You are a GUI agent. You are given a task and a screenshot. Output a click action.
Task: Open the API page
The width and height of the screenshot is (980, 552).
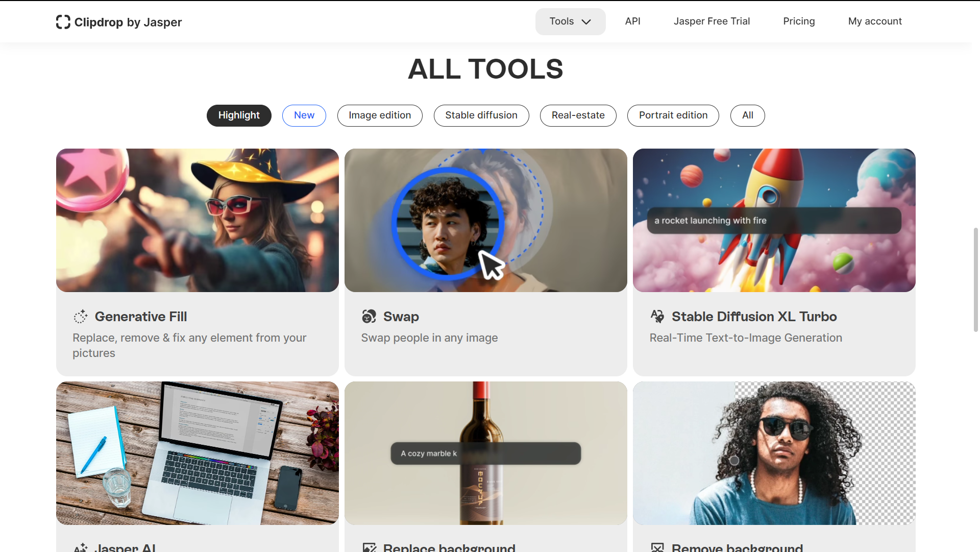(x=632, y=21)
